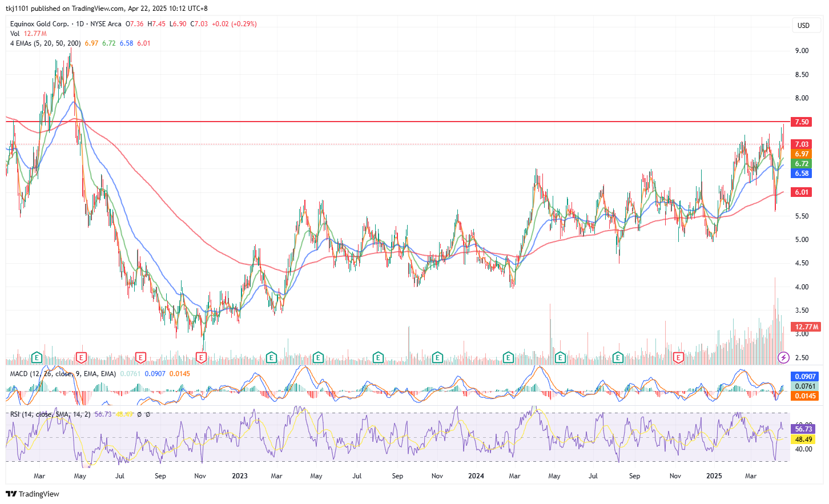Click the 5.50 price axis tick
The width and height of the screenshot is (829, 504).
[802, 216]
